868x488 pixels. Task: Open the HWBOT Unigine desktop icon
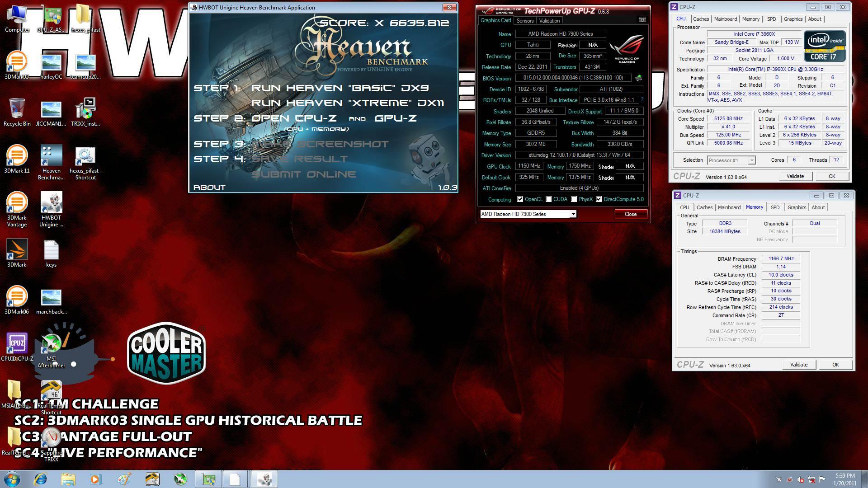pos(51,210)
